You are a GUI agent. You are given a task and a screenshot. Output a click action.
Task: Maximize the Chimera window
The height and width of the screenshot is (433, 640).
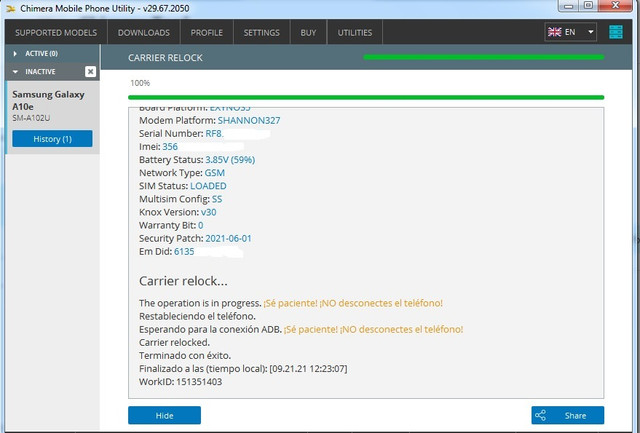click(589, 6)
